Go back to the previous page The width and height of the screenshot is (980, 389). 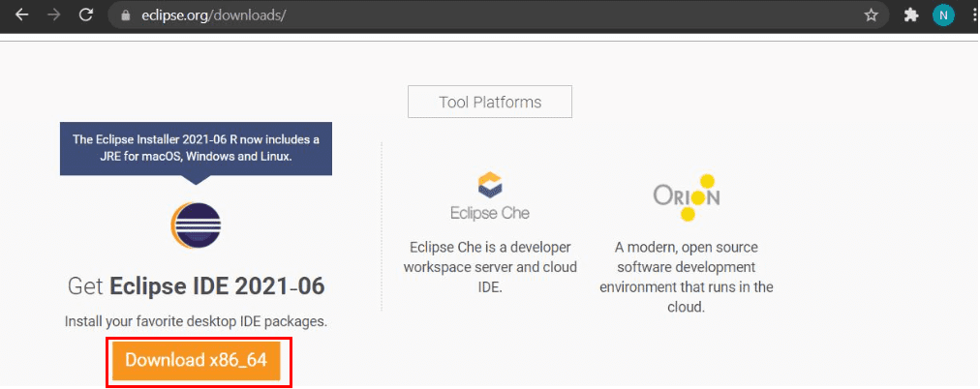pos(21,15)
